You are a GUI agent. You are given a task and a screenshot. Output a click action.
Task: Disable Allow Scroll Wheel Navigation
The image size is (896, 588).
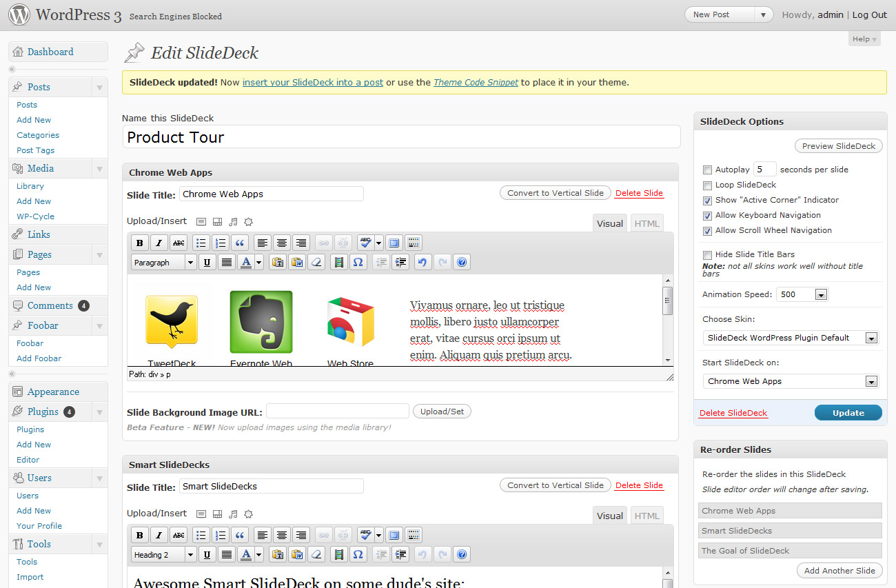pyautogui.click(x=707, y=230)
